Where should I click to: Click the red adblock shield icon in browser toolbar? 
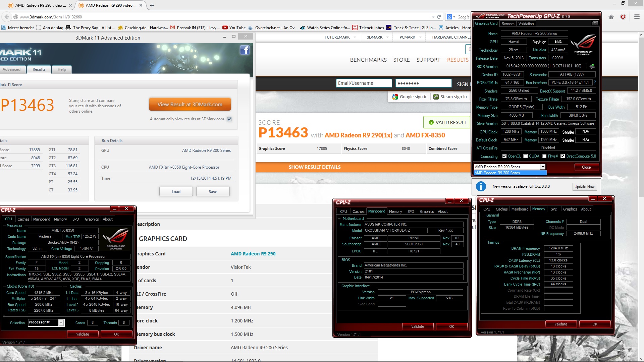tap(623, 17)
